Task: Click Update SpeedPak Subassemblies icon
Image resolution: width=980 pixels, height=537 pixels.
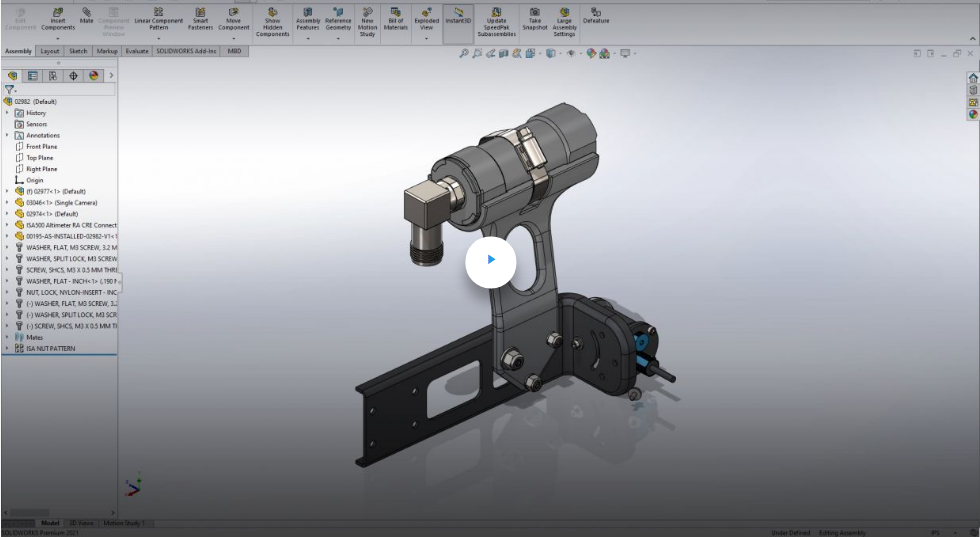Action: [x=496, y=12]
